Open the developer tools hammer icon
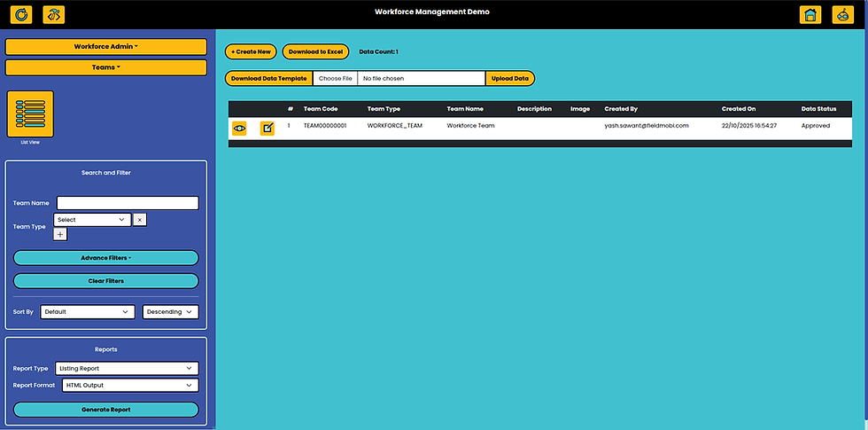Image resolution: width=868 pixels, height=430 pixels. coord(54,14)
